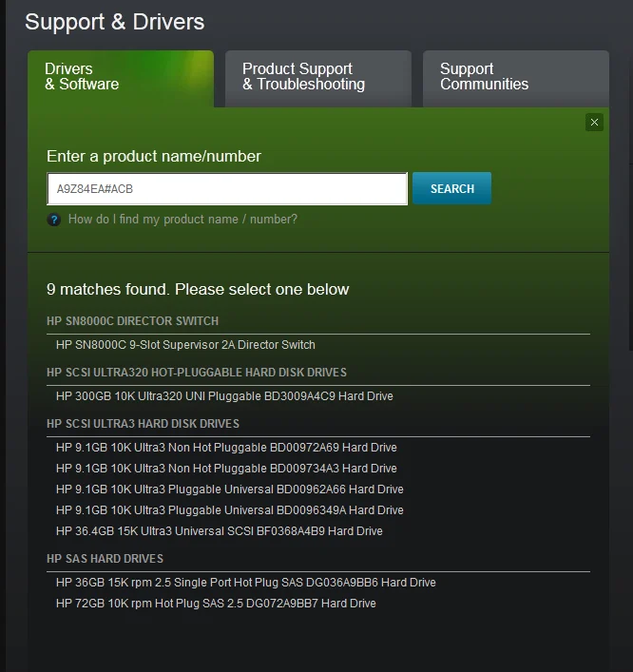The height and width of the screenshot is (672, 633).
Task: Click the SEARCH button
Action: click(x=451, y=188)
